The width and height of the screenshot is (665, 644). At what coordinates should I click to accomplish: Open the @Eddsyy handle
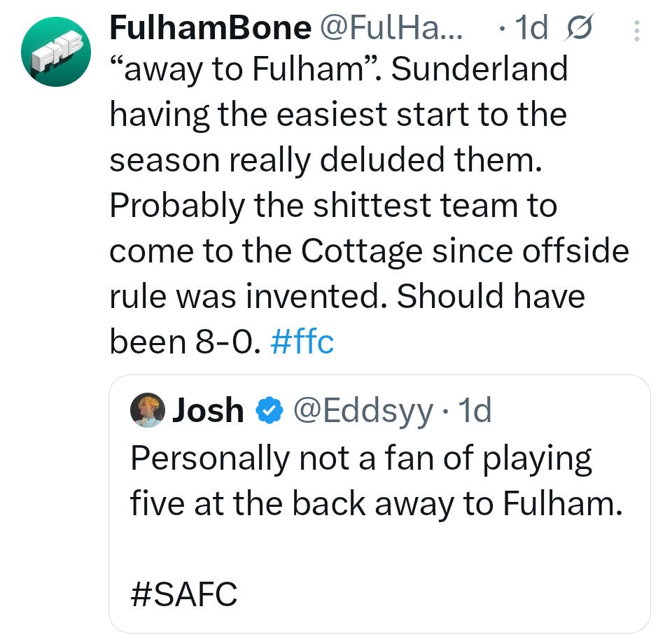coord(361,411)
